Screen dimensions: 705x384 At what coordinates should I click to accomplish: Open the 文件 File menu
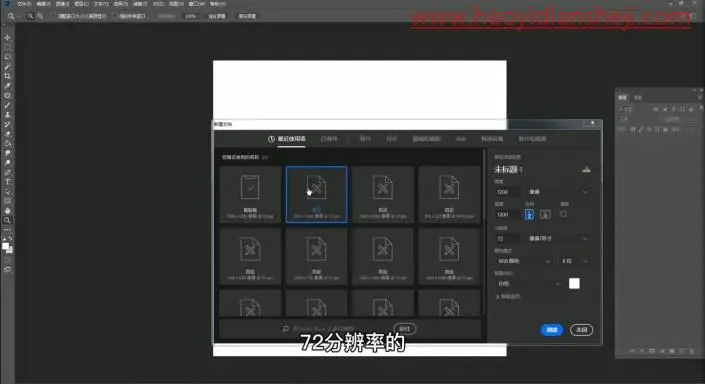point(24,4)
